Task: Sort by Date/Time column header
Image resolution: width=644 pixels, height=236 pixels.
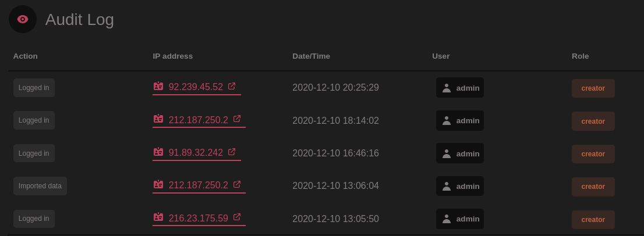Action: click(x=311, y=56)
